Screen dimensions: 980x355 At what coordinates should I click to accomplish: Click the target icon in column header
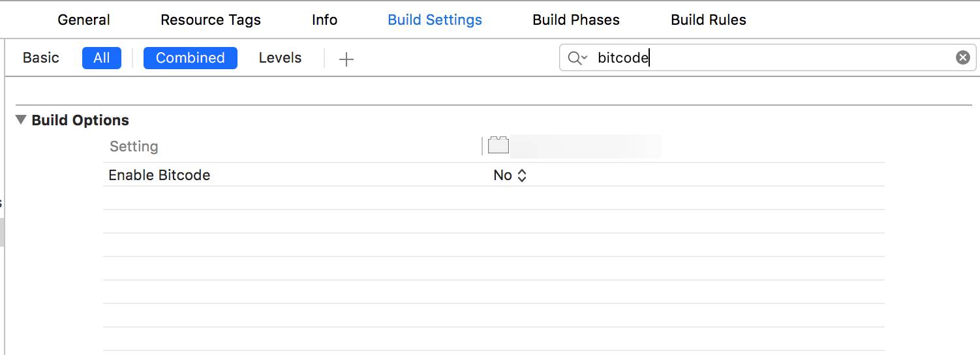pyautogui.click(x=498, y=145)
